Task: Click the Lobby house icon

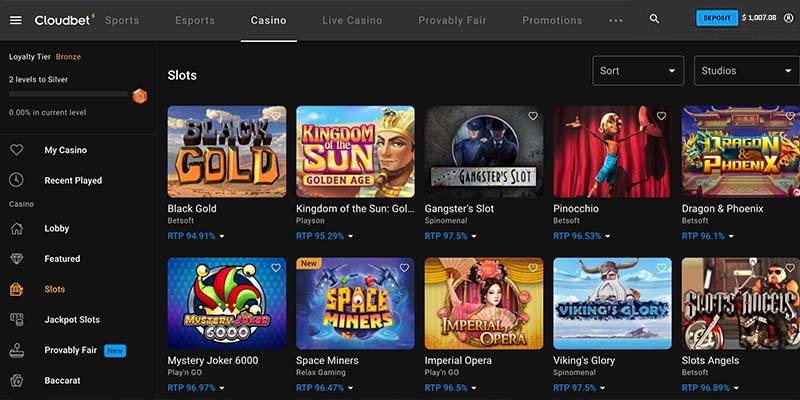Action: [x=16, y=228]
